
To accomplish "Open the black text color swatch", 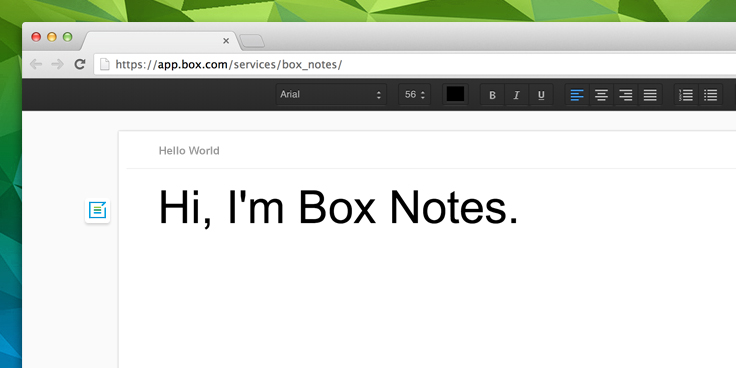I will coord(455,94).
